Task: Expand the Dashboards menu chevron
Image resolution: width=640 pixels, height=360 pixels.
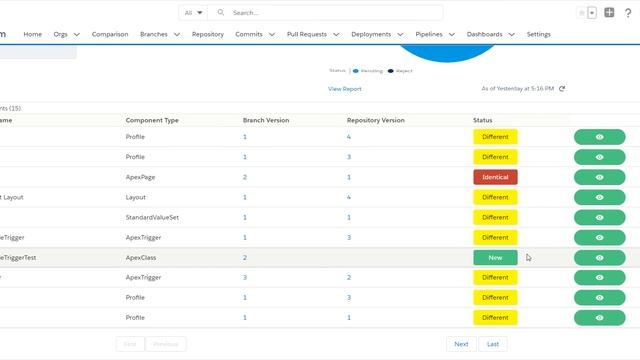Action: (x=511, y=35)
